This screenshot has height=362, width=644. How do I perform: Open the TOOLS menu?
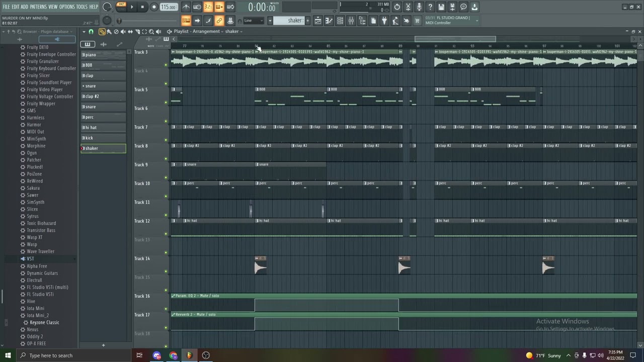82,7
